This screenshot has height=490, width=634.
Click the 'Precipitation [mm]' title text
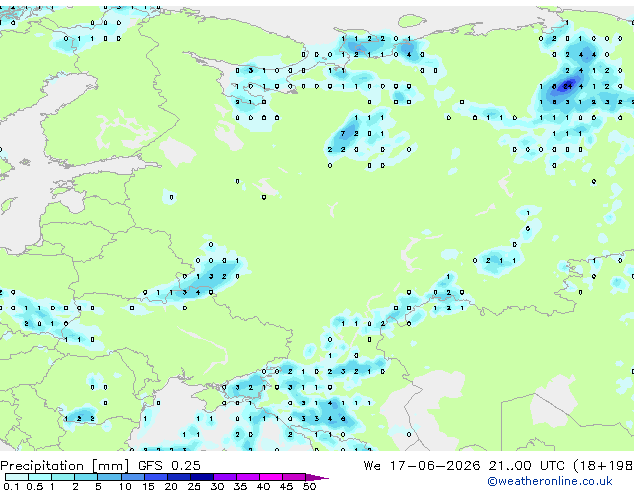65,466
